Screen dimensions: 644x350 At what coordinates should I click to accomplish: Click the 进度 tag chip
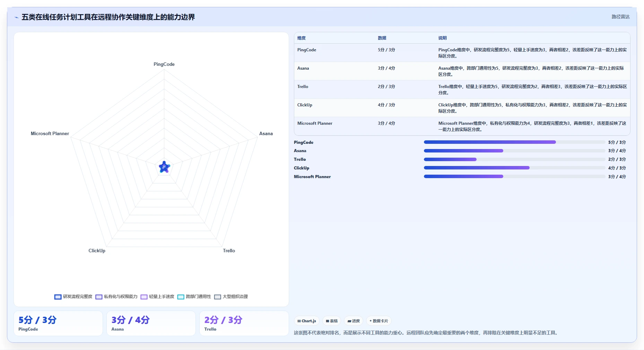click(354, 321)
